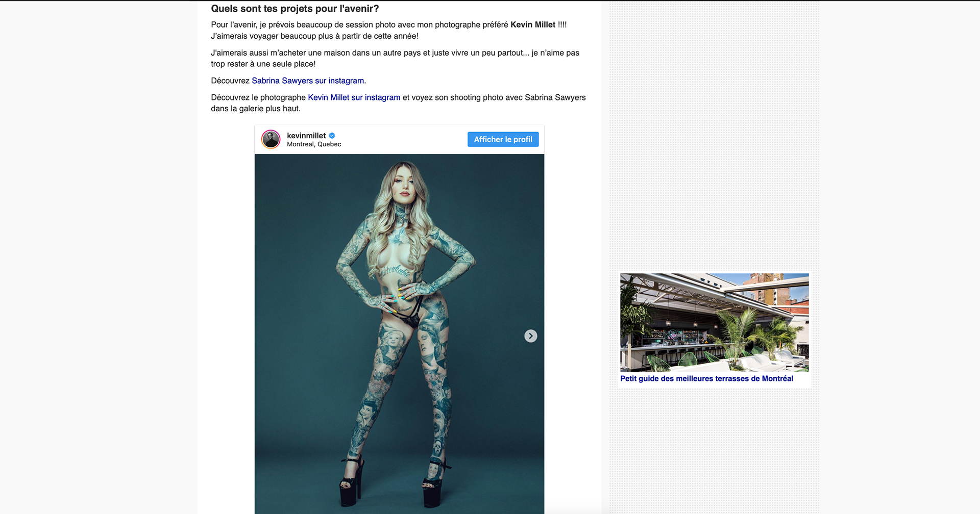
Task: Click the next-photo arrow on Instagram carousel
Action: click(x=531, y=336)
